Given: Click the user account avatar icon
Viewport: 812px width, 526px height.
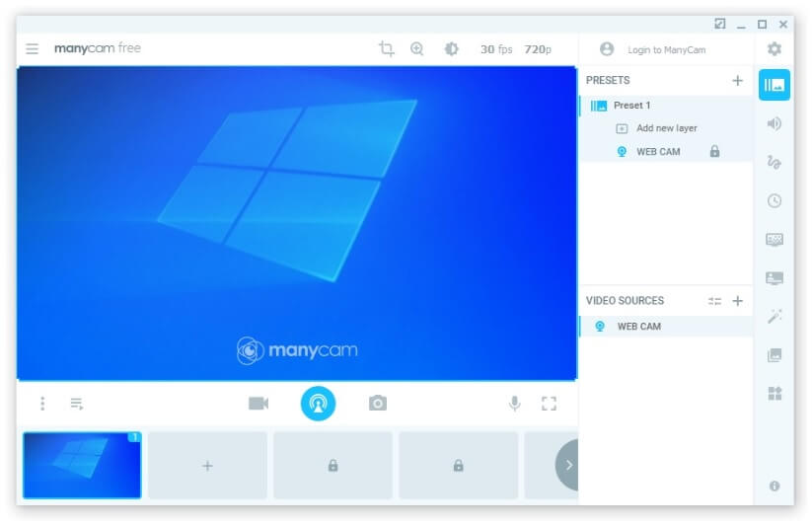Looking at the screenshot, I should (x=607, y=49).
